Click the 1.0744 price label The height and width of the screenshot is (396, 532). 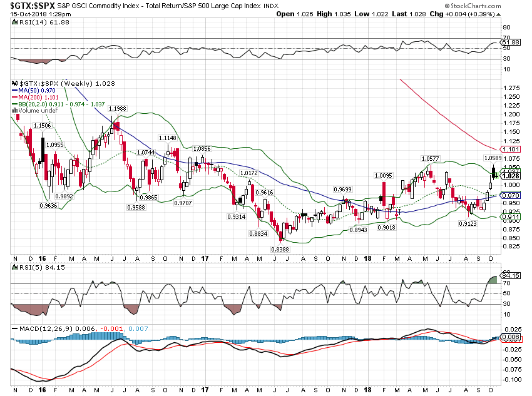tap(146, 153)
